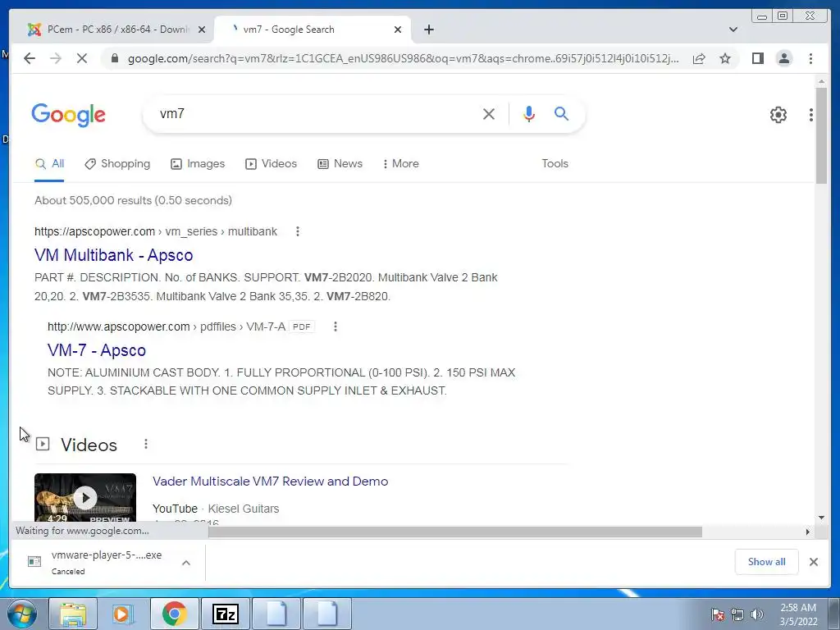840x630 pixels.
Task: Open search Tools
Action: pos(555,164)
